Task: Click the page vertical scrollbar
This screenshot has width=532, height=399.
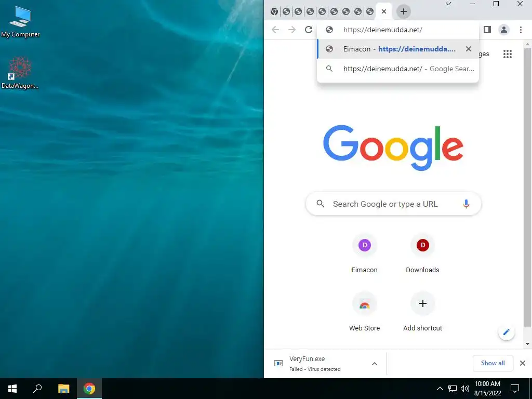Action: pyautogui.click(x=527, y=188)
